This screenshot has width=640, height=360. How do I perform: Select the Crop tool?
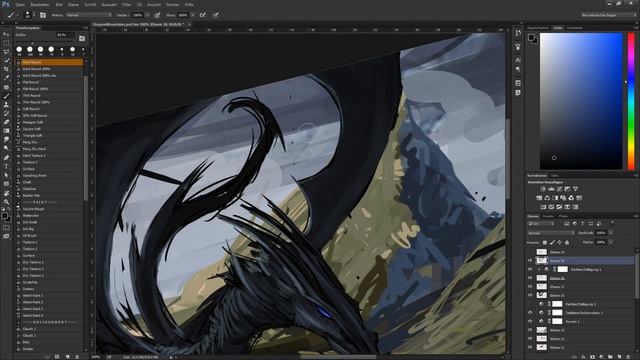coord(6,69)
